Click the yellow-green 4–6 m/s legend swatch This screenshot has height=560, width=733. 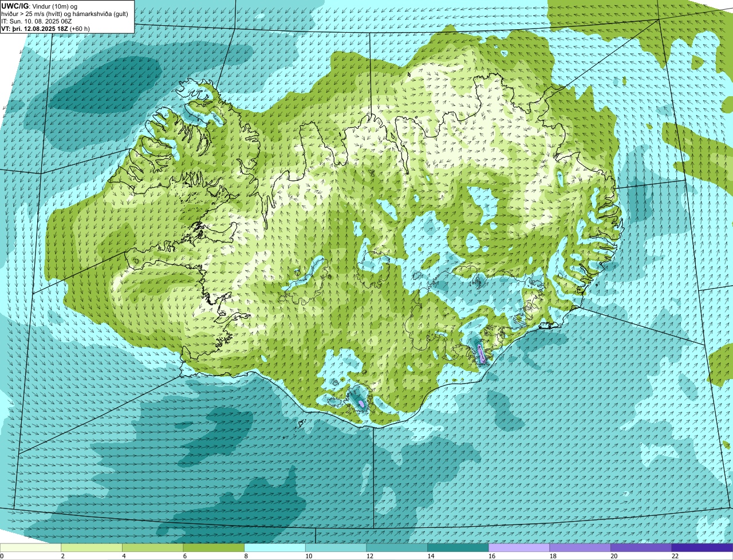[153, 547]
